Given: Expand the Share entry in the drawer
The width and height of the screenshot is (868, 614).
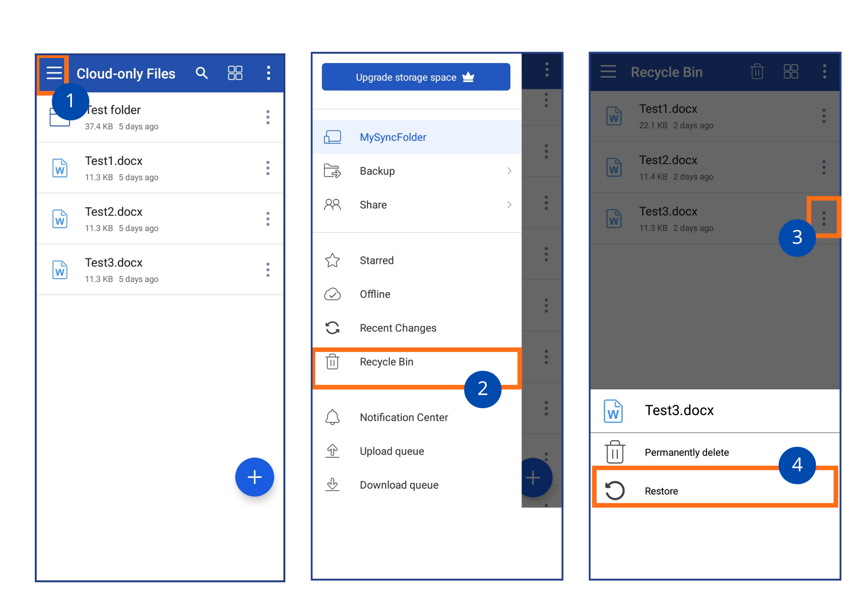Looking at the screenshot, I should (x=417, y=205).
